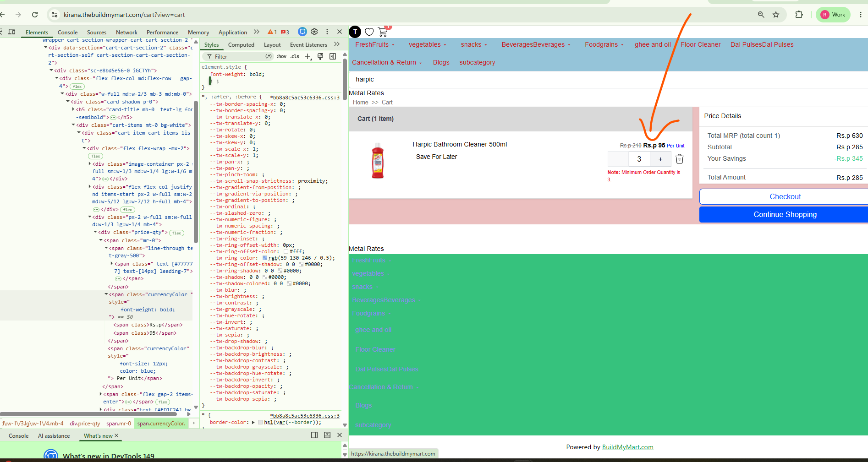The width and height of the screenshot is (868, 462).
Task: Toggle the regex filter option in Styles
Action: (x=269, y=56)
